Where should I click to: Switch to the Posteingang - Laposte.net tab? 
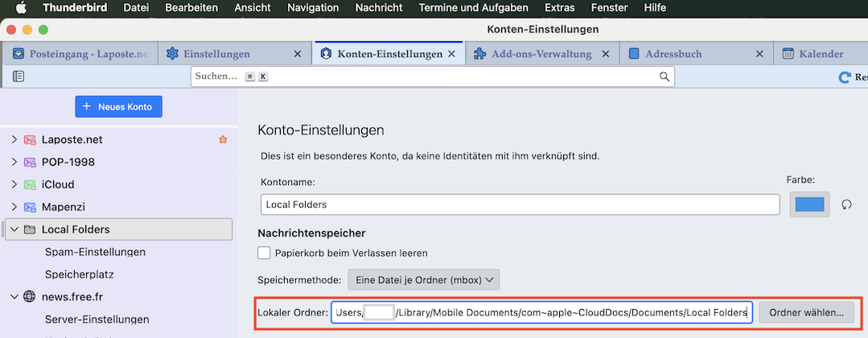80,54
